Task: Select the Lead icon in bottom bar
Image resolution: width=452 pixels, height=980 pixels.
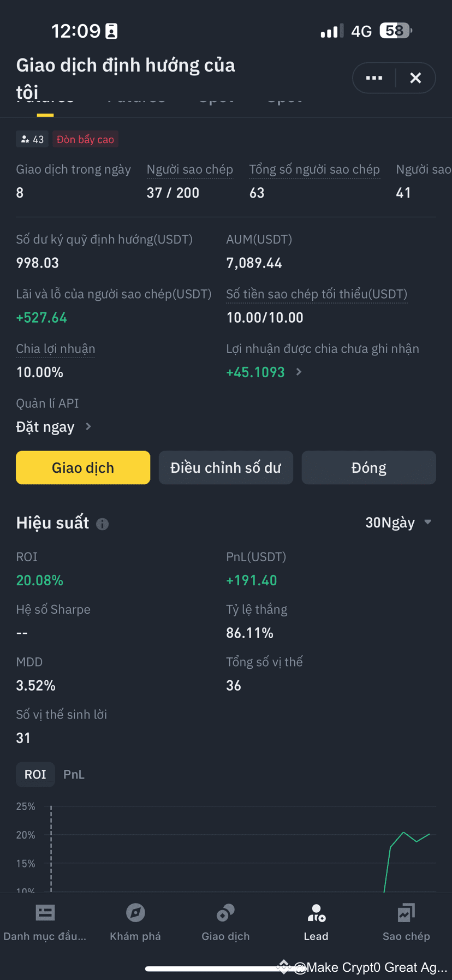Action: tap(316, 913)
